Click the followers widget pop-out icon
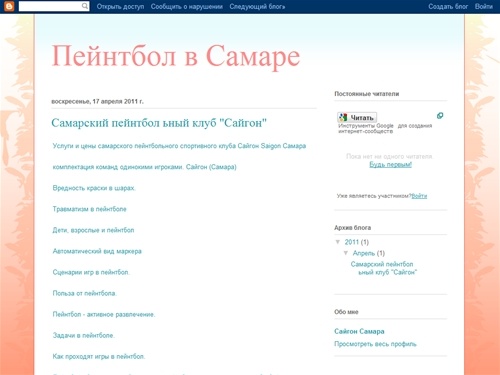The height and width of the screenshot is (375, 500). [x=440, y=116]
